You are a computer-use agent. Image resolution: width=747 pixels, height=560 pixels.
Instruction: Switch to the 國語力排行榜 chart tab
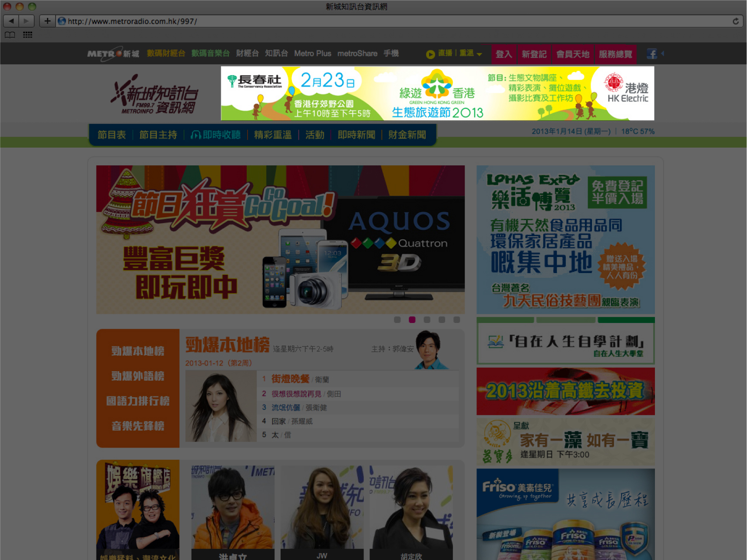138,401
